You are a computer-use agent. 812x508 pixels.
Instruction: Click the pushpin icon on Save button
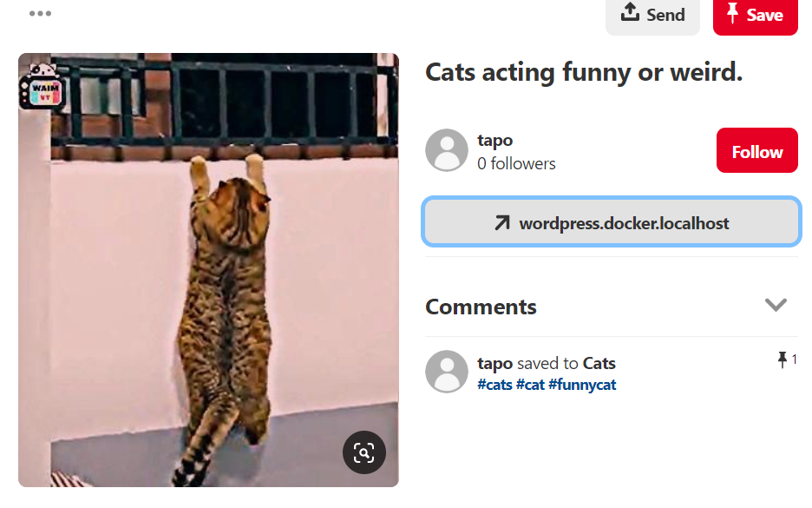point(732,13)
